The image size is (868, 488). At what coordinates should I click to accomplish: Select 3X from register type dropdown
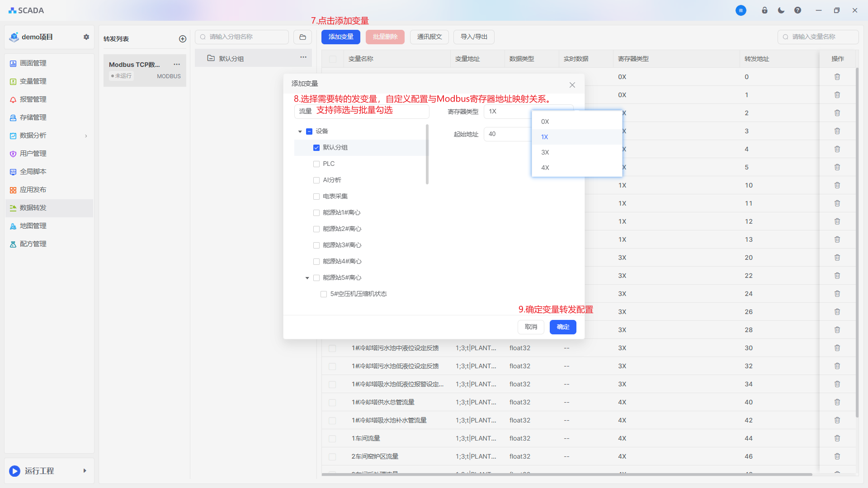545,152
